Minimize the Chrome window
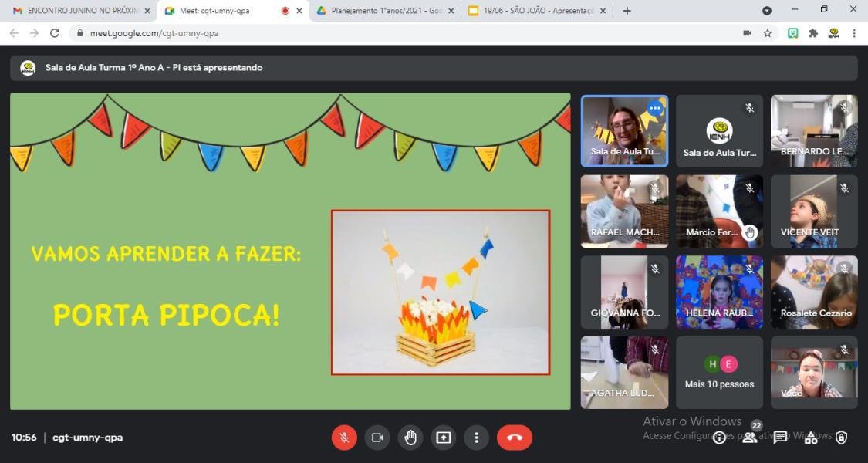The width and height of the screenshot is (868, 463). 795,9
